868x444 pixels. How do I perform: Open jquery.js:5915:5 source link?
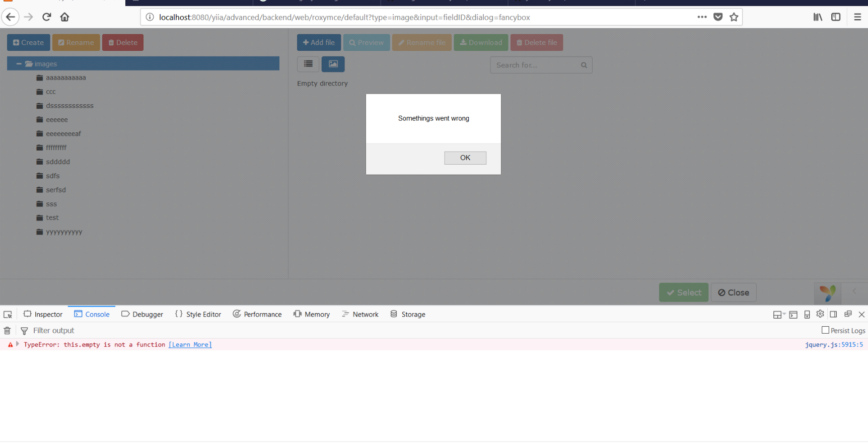(834, 345)
